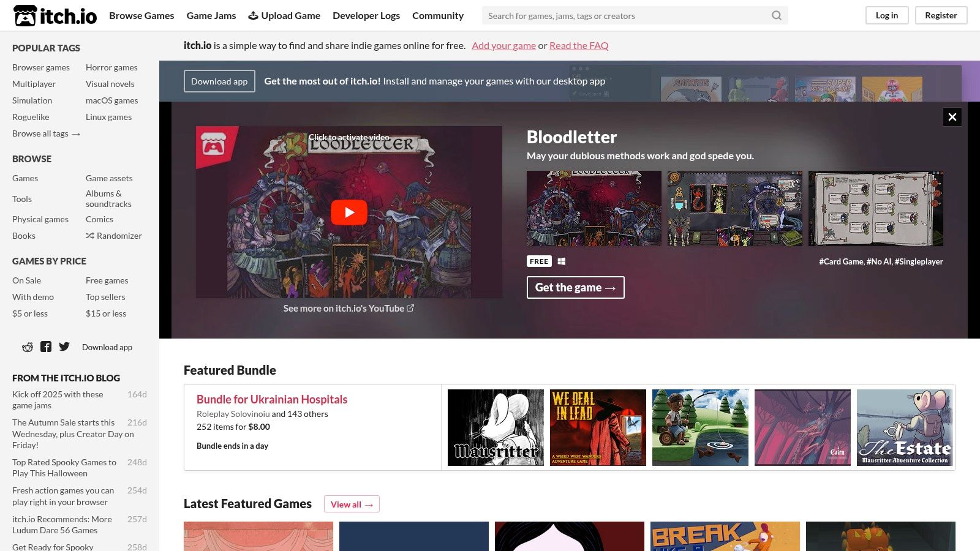
Task: Open itch.io Reddit page icon
Action: click(28, 347)
